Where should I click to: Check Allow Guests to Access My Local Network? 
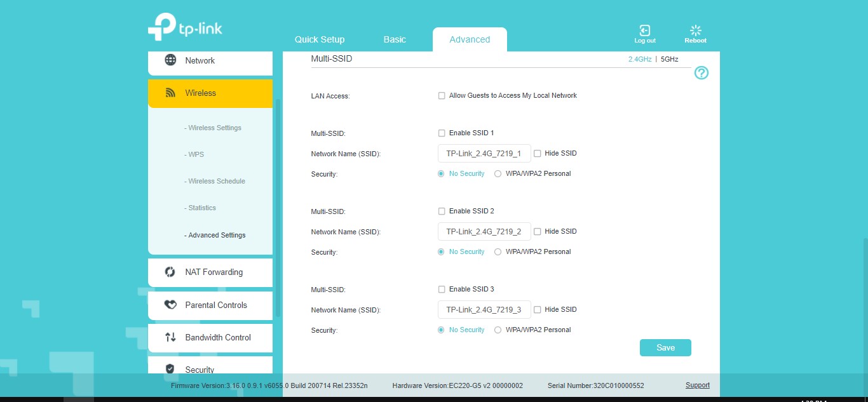[x=442, y=96]
